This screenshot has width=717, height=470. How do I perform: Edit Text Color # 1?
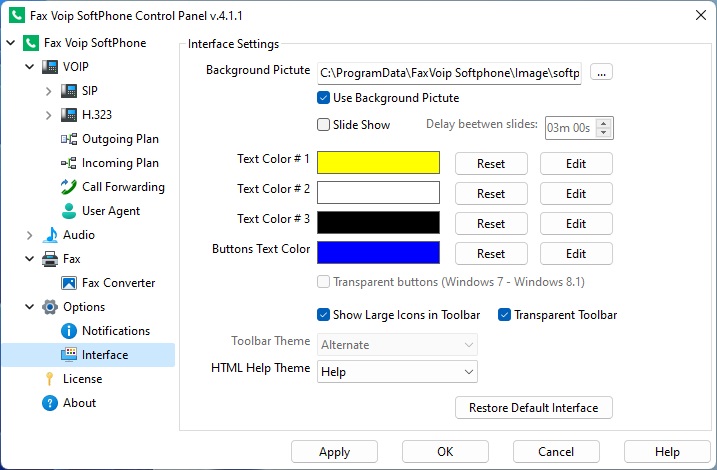(x=576, y=164)
